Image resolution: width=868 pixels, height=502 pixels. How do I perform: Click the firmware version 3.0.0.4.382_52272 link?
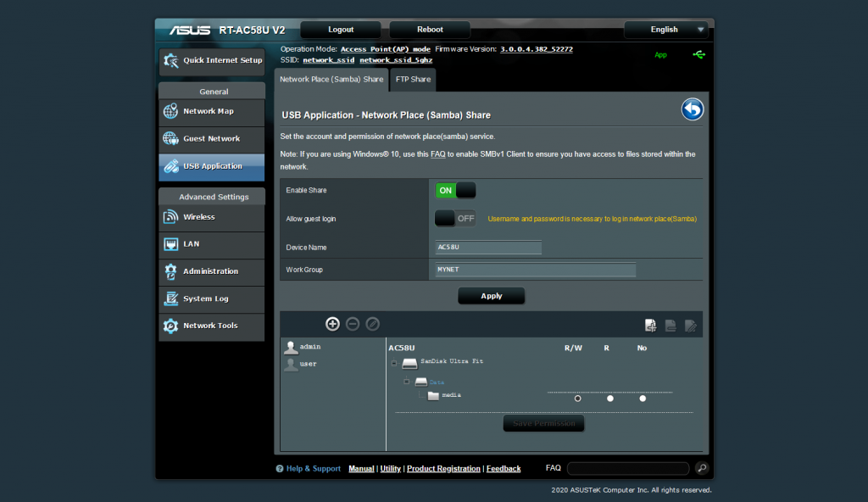(537, 49)
